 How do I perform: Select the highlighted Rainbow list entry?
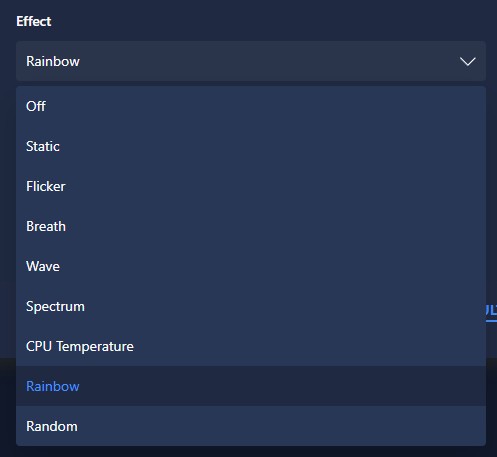point(251,386)
